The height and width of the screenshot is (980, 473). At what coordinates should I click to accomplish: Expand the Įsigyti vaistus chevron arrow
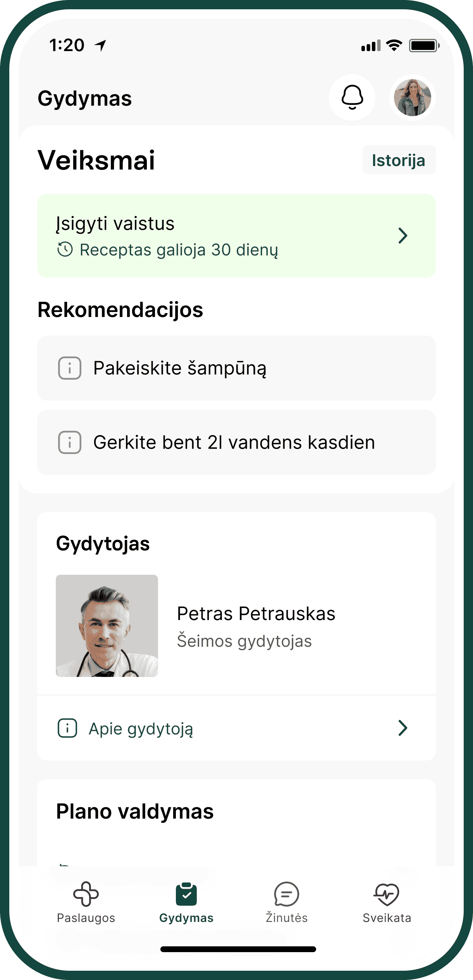pyautogui.click(x=403, y=236)
